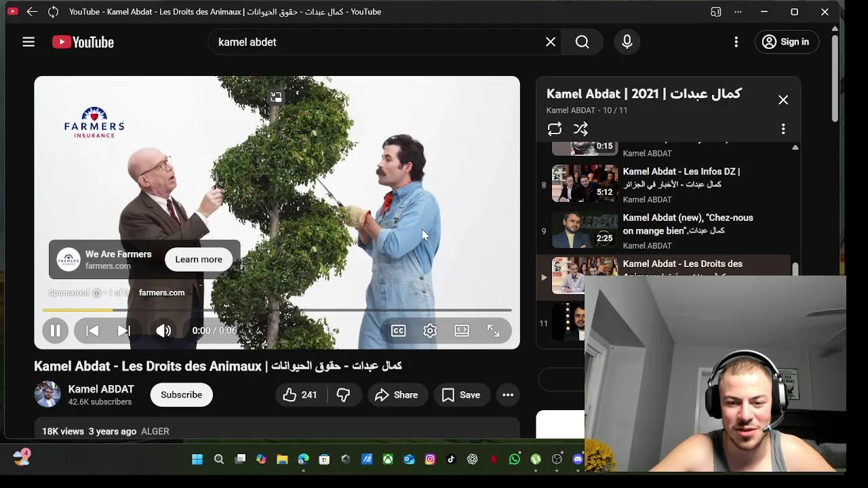Dislike this video
The height and width of the screenshot is (488, 868).
point(344,395)
